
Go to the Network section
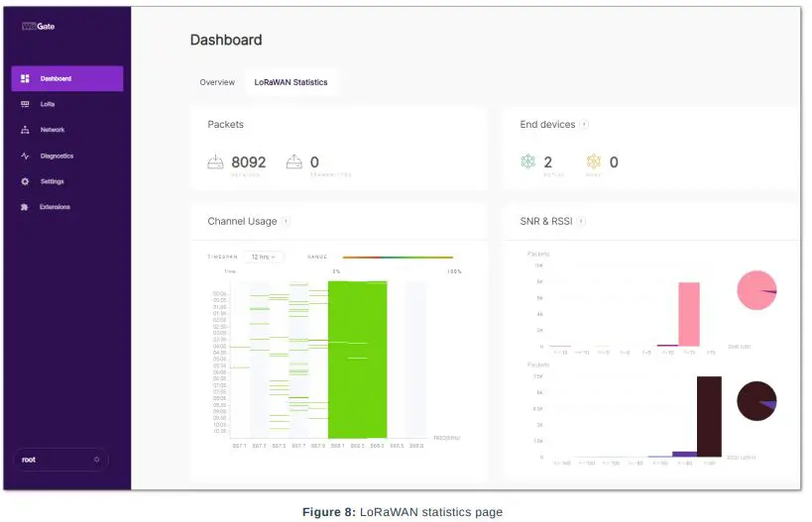pos(67,130)
